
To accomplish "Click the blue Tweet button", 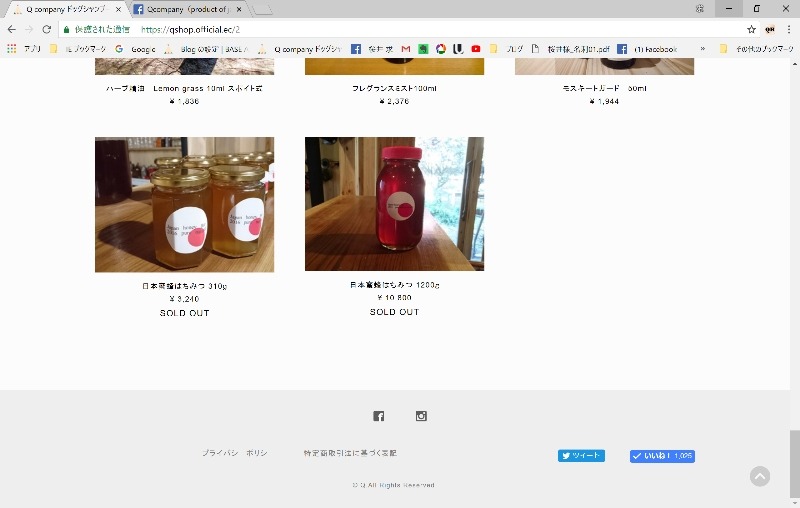I will (581, 455).
